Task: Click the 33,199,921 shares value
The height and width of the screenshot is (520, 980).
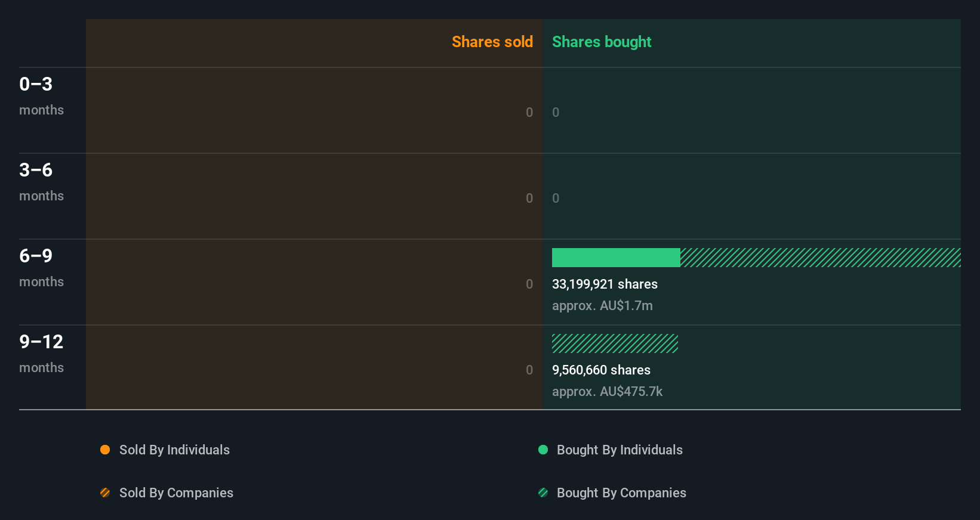Action: 605,284
